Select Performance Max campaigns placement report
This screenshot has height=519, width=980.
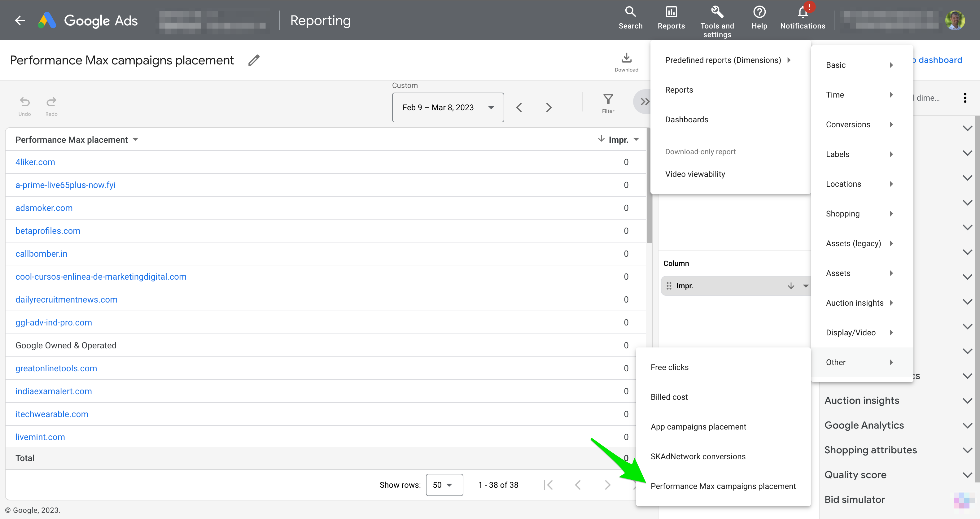723,486
